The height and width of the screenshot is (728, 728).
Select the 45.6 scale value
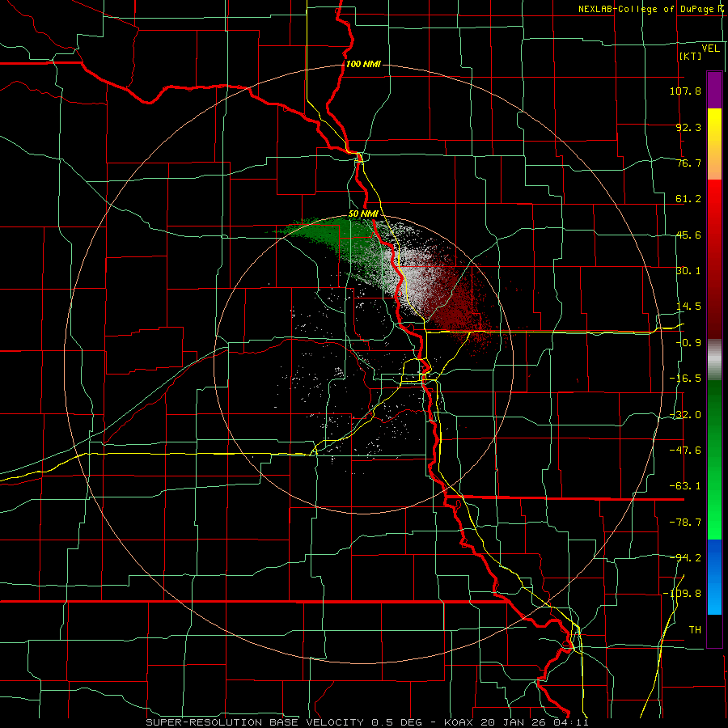(x=688, y=235)
